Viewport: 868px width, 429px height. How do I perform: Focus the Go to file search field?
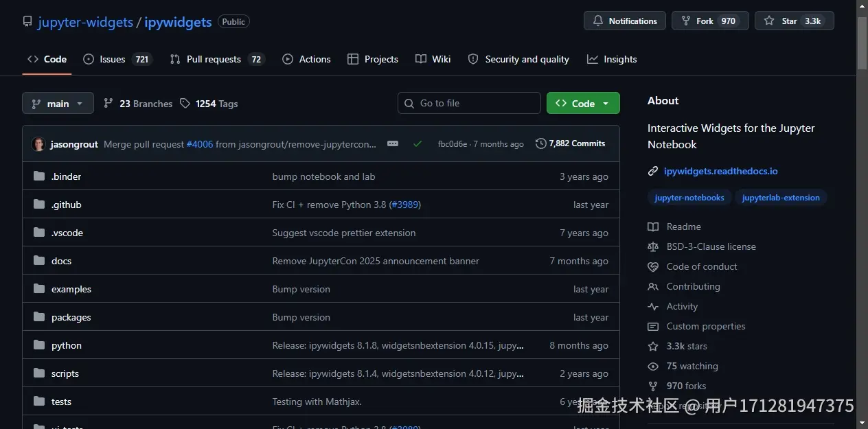pos(469,103)
